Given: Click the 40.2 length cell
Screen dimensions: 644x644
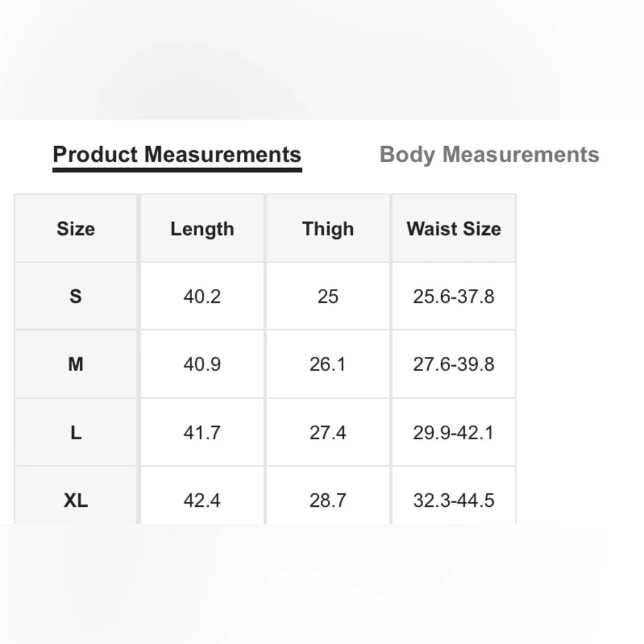Looking at the screenshot, I should coord(202,296).
